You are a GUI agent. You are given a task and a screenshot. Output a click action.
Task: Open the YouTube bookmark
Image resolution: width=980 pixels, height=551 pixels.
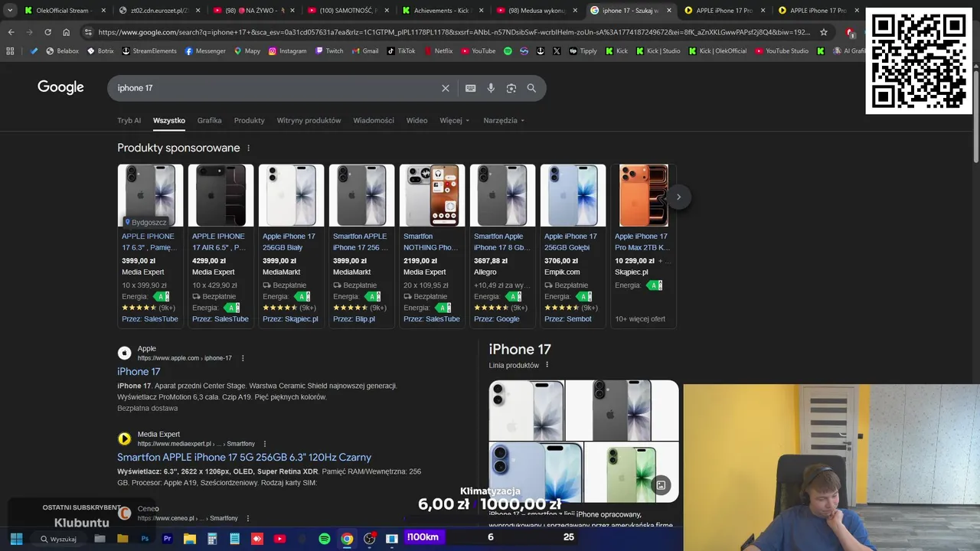[x=478, y=51]
